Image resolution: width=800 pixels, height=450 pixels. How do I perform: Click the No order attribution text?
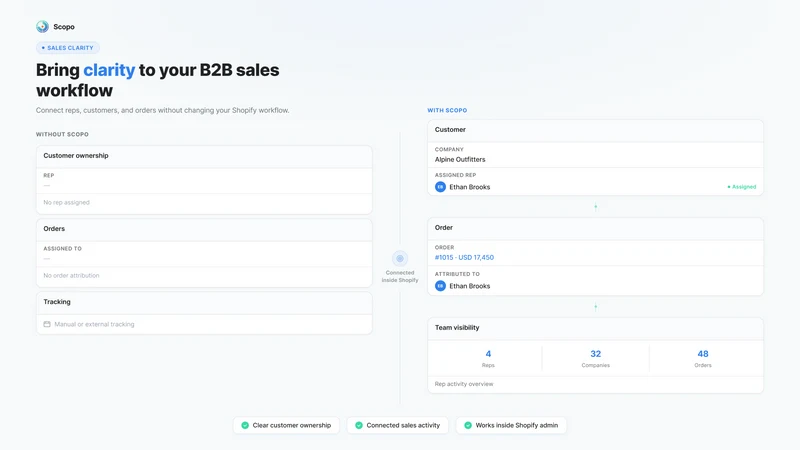71,276
